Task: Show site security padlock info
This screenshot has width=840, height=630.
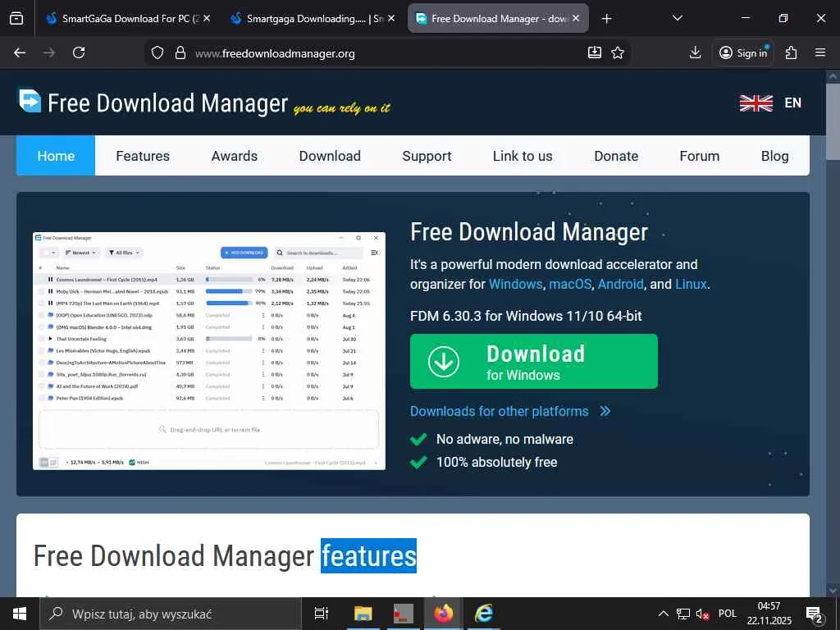Action: 180,53
